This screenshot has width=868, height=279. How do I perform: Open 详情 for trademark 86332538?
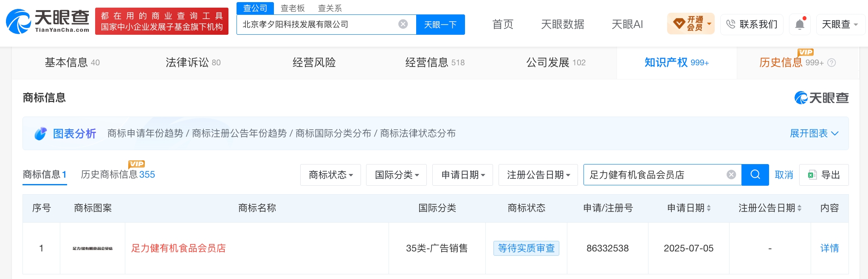click(x=829, y=248)
